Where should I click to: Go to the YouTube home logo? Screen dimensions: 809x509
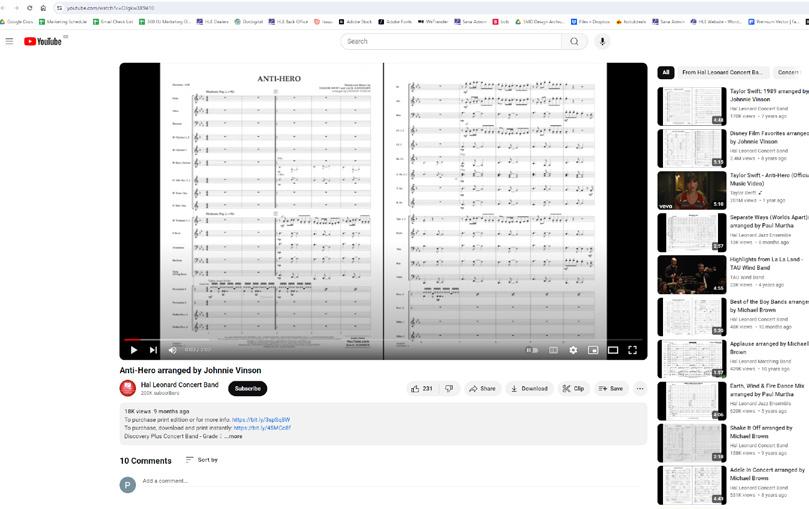43,41
